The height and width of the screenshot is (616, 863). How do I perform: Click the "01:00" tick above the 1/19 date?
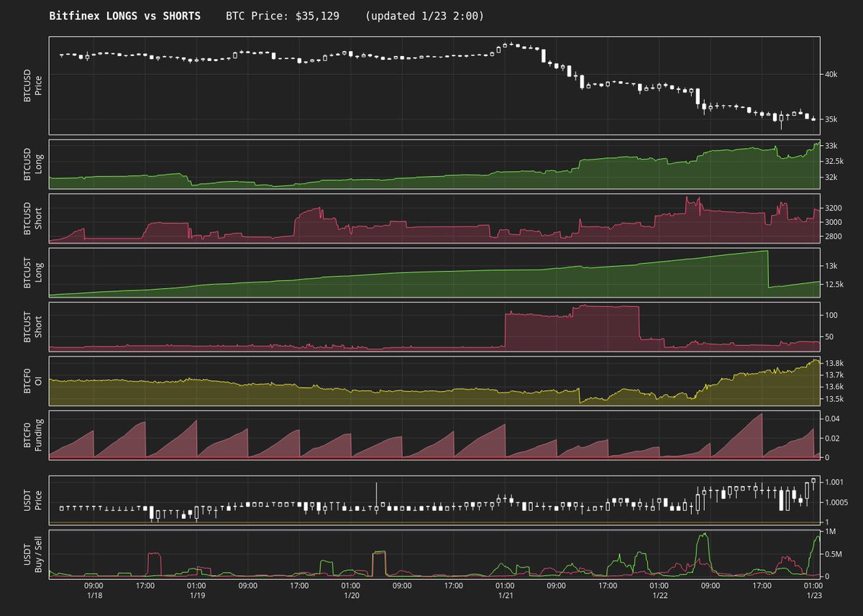pyautogui.click(x=197, y=586)
